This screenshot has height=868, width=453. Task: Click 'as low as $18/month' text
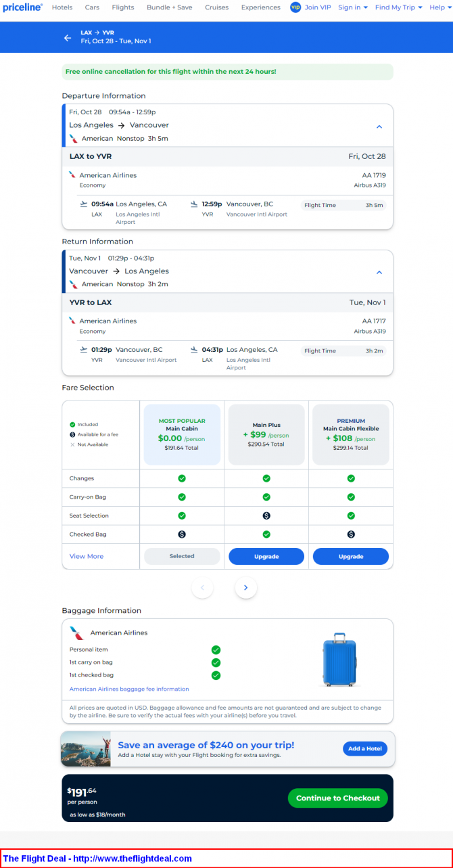(97, 815)
